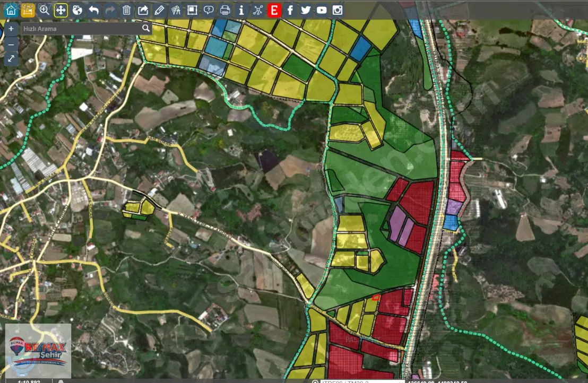Click the red E icon

(274, 10)
